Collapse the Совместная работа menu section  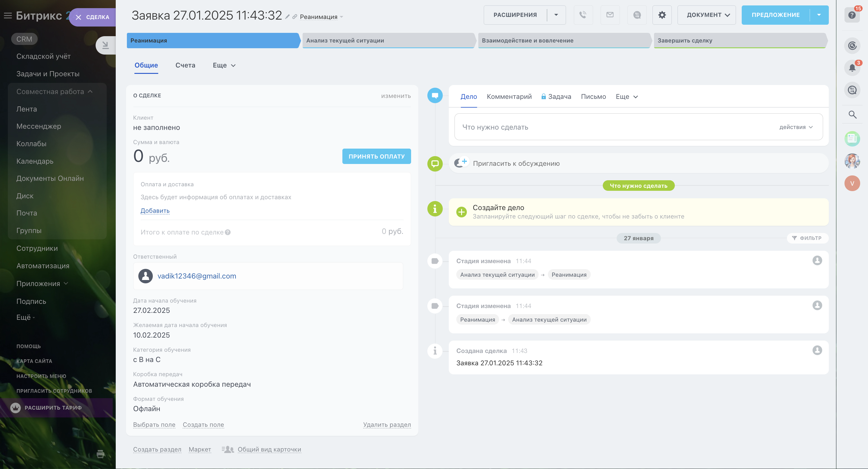90,92
